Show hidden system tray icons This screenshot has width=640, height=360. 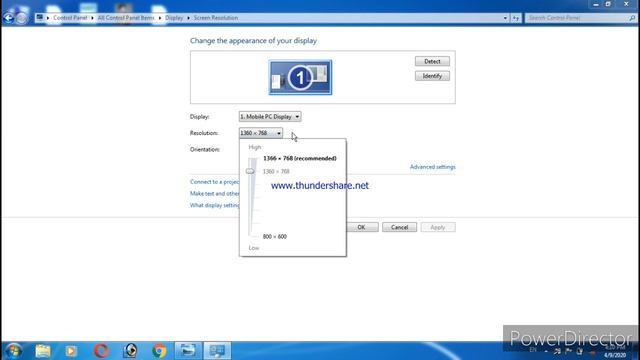pos(546,351)
